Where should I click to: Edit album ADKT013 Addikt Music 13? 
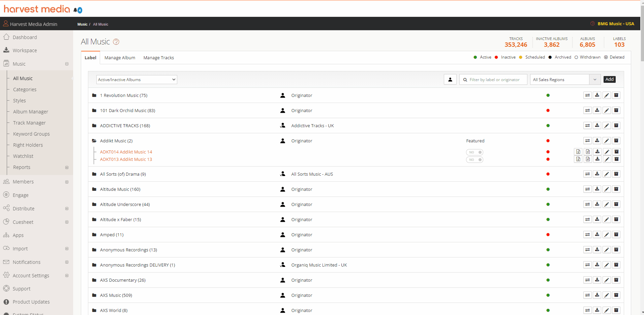pyautogui.click(x=607, y=159)
